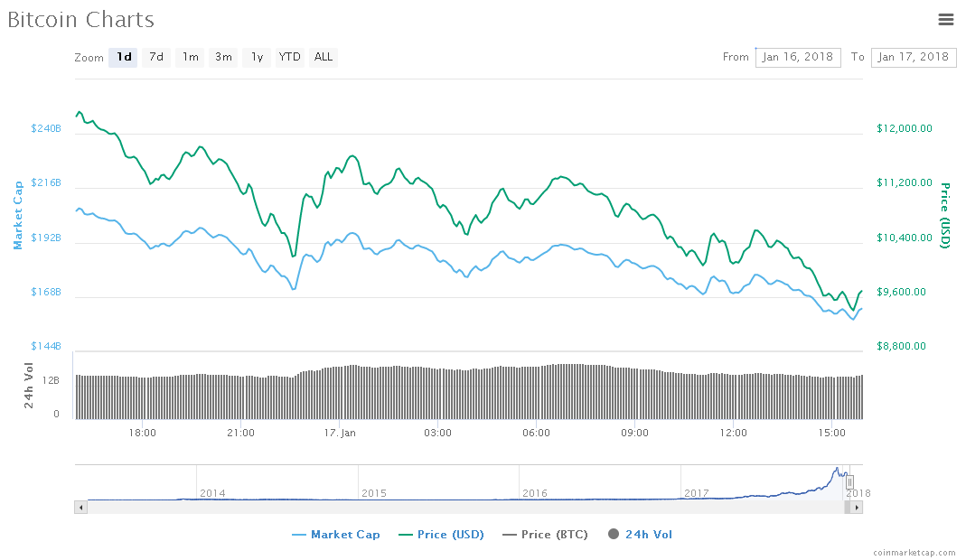
Task: Click the 15:00 time axis label
Action: [832, 433]
